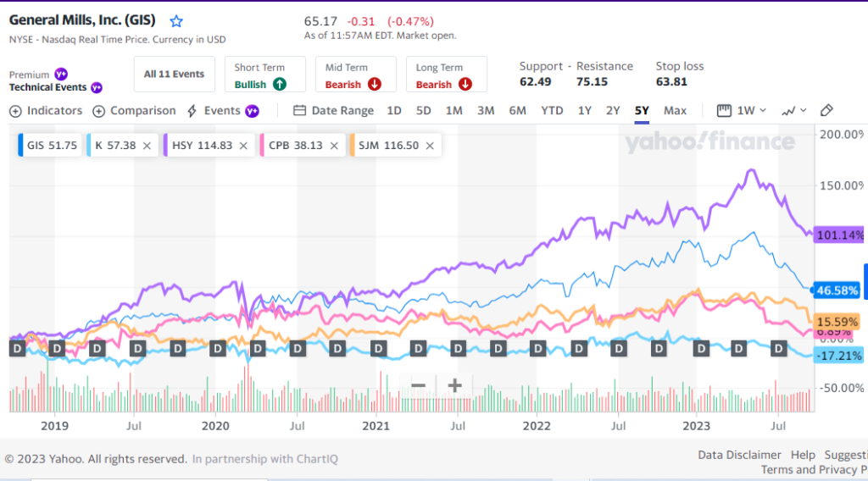Click the Long Term Bearish card

(x=447, y=74)
